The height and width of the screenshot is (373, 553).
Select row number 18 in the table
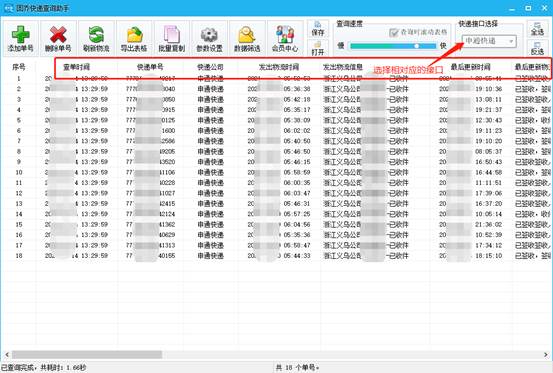tap(19, 256)
